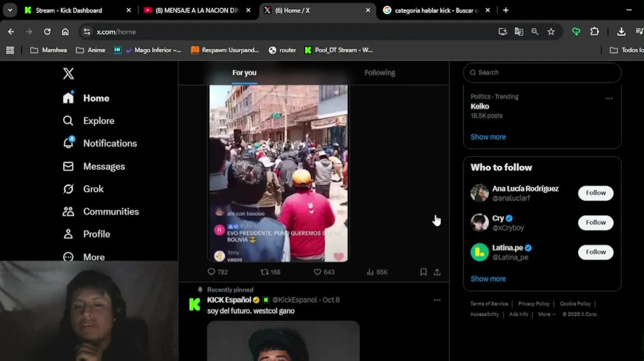Open the More menu in sidebar
This screenshot has height=361, width=644.
[83, 257]
